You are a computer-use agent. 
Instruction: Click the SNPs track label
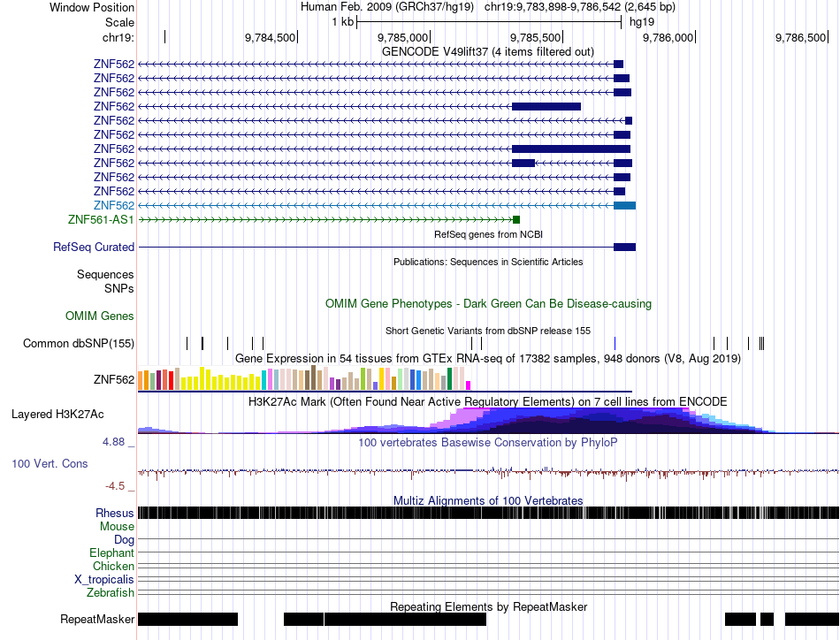(x=119, y=289)
